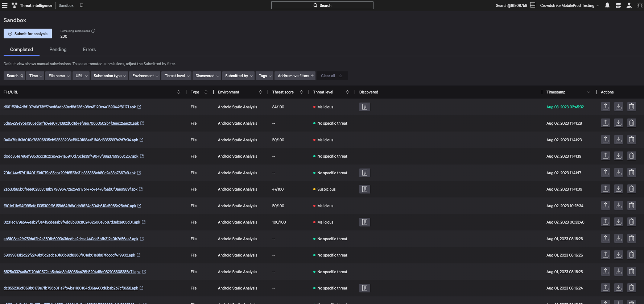Open the Falcon messages icon beside the bell

pos(618,5)
